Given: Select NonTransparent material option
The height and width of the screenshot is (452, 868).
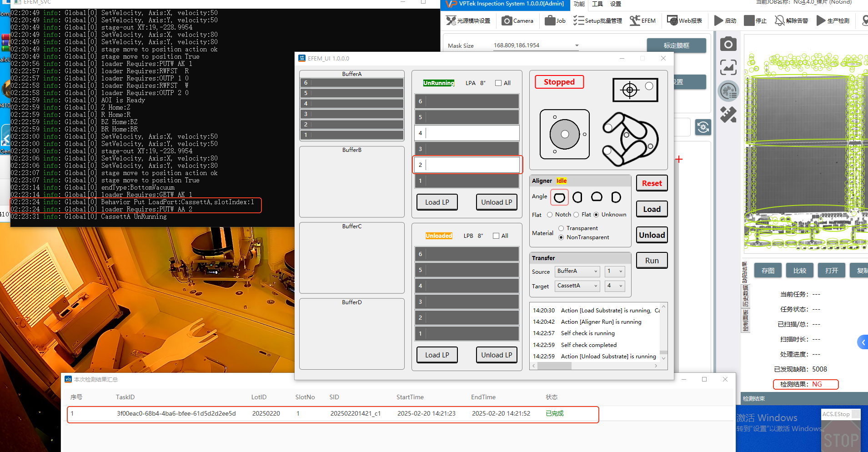Looking at the screenshot, I should (x=561, y=237).
